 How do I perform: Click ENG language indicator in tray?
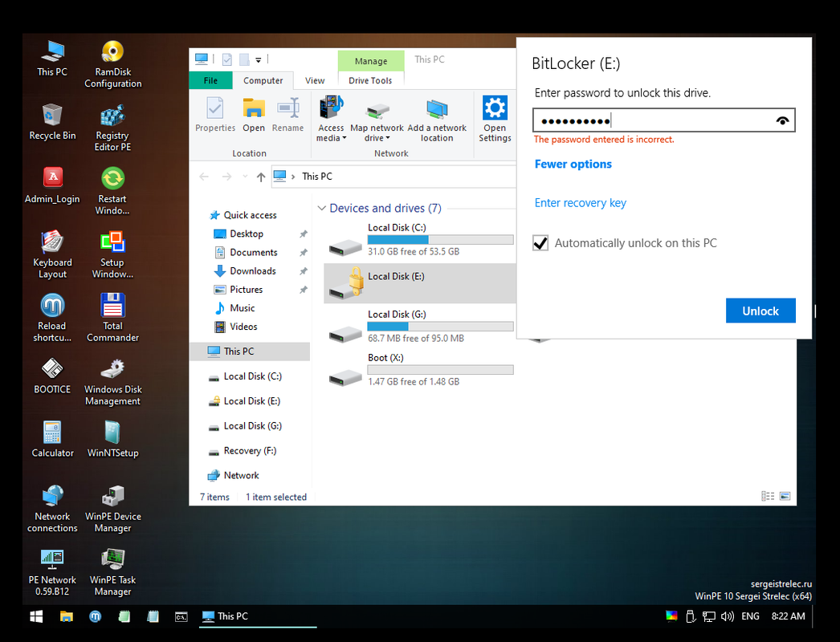click(750, 616)
